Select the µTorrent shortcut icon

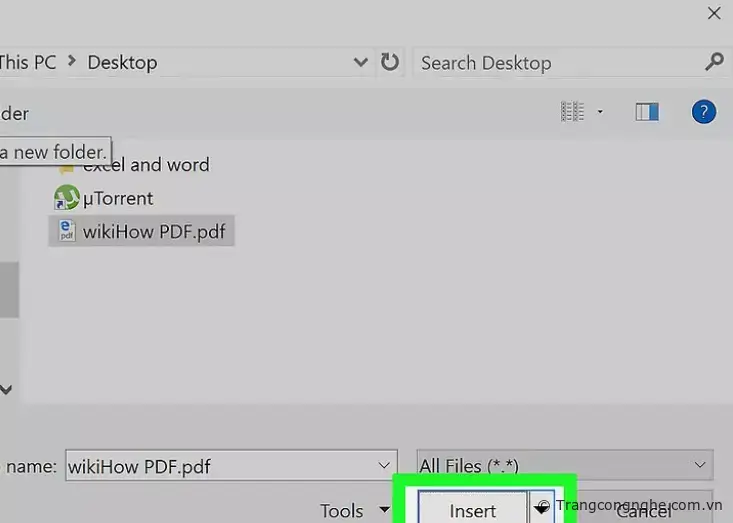(66, 198)
